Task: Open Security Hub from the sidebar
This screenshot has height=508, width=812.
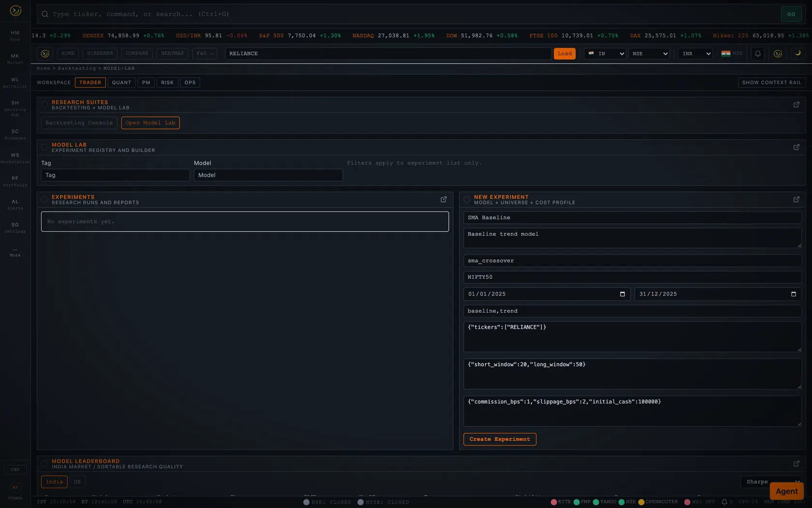Action: [15, 108]
